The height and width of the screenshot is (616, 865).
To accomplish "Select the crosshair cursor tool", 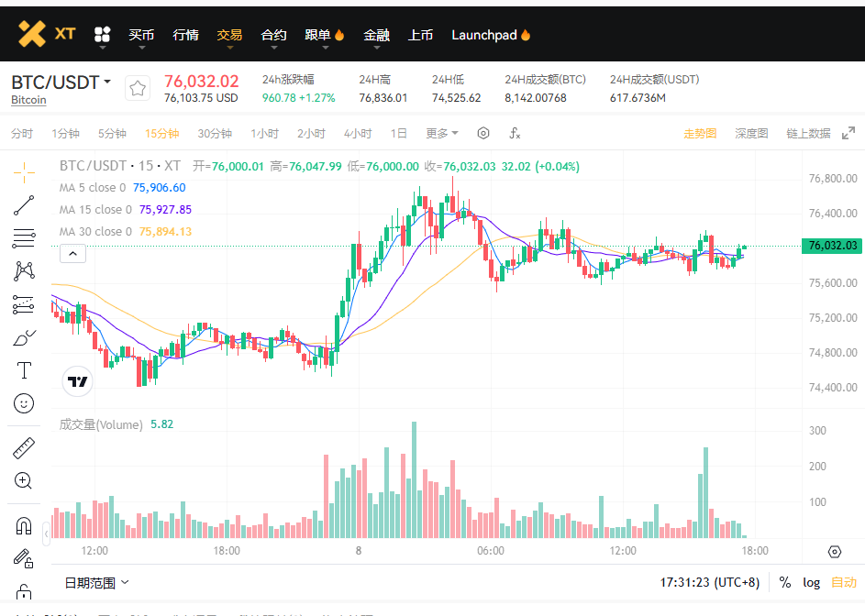I will 24,172.
